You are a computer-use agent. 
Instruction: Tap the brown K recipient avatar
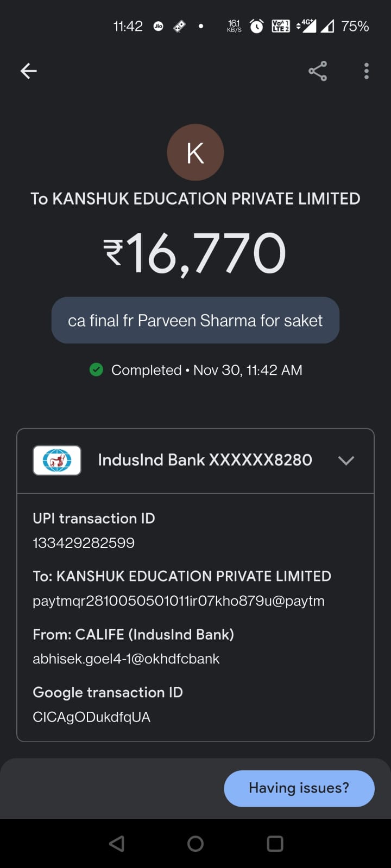tap(195, 152)
